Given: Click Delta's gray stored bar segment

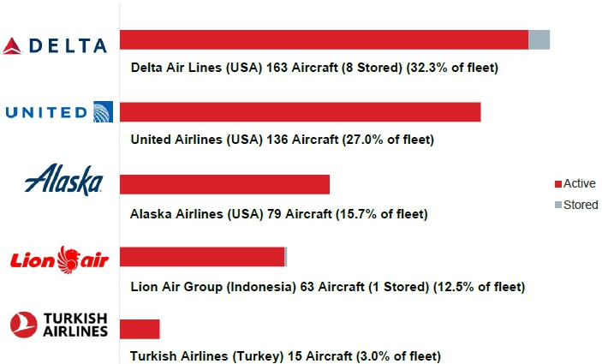Looking at the screenshot, I should tap(539, 39).
